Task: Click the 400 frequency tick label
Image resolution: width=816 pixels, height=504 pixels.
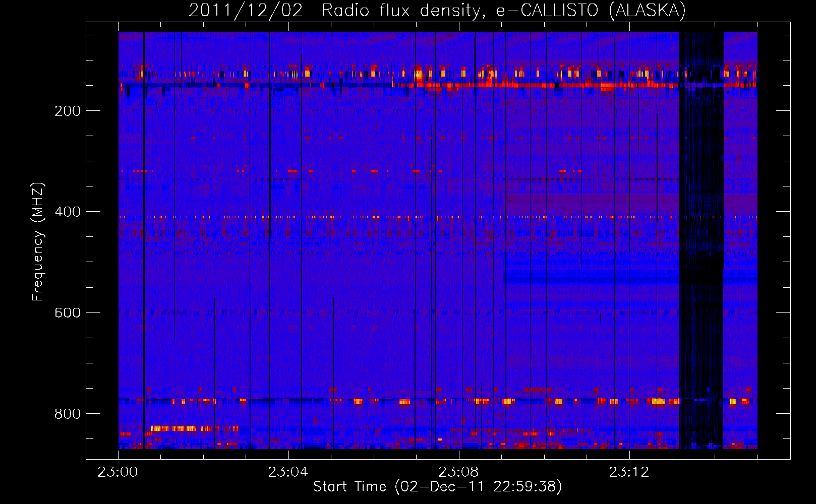Action: pyautogui.click(x=68, y=212)
